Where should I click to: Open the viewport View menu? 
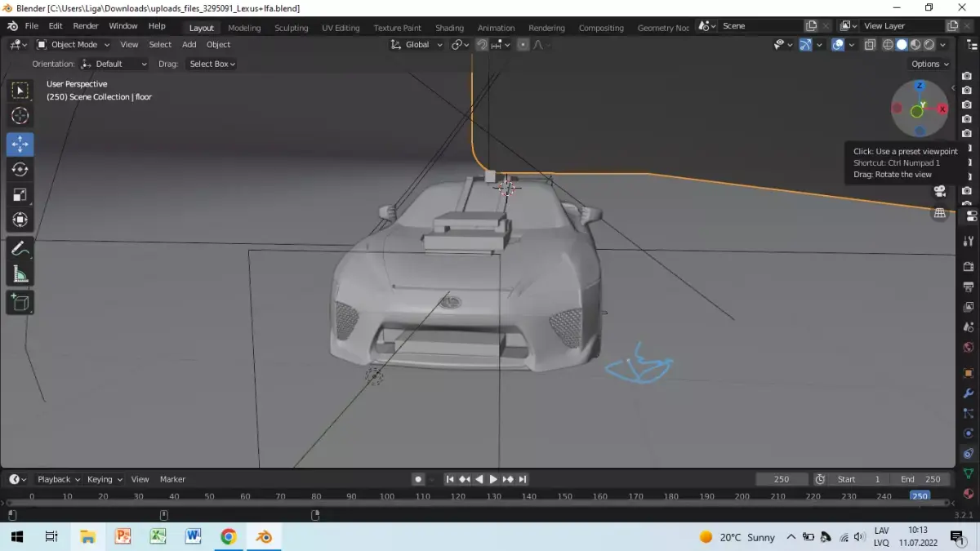click(x=129, y=45)
